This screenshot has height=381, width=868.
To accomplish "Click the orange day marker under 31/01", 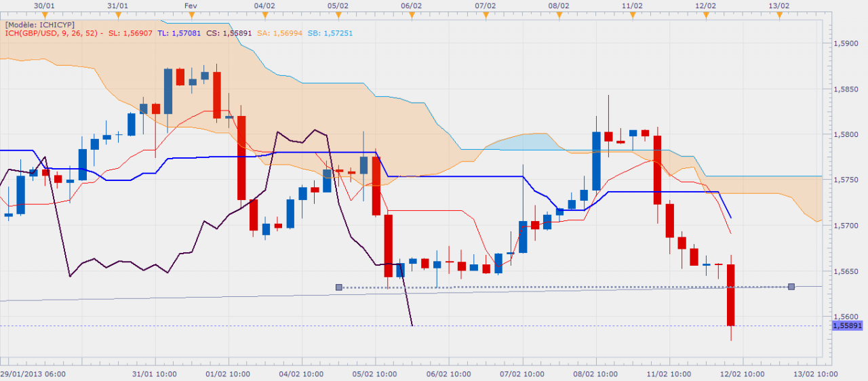I will (x=119, y=14).
